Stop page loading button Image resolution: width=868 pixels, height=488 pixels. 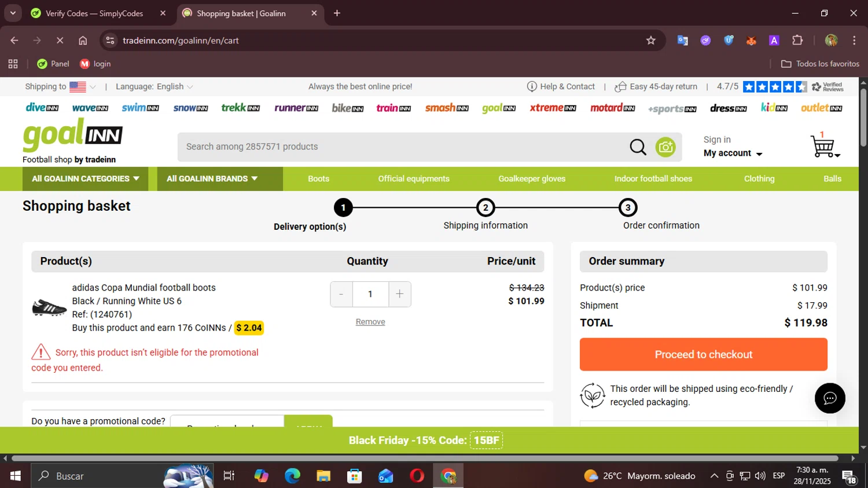point(60,41)
